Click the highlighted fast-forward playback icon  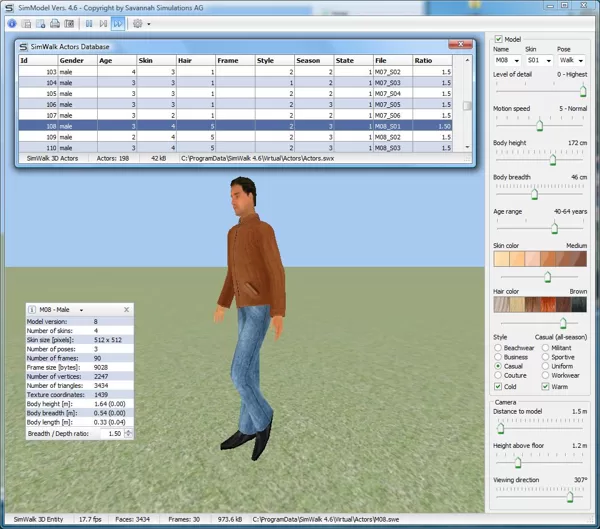pos(118,24)
